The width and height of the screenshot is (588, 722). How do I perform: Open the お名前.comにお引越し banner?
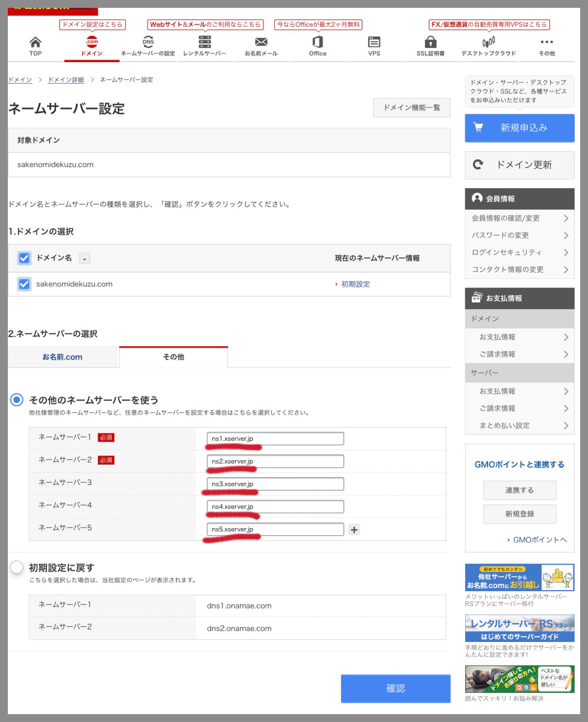(x=520, y=577)
